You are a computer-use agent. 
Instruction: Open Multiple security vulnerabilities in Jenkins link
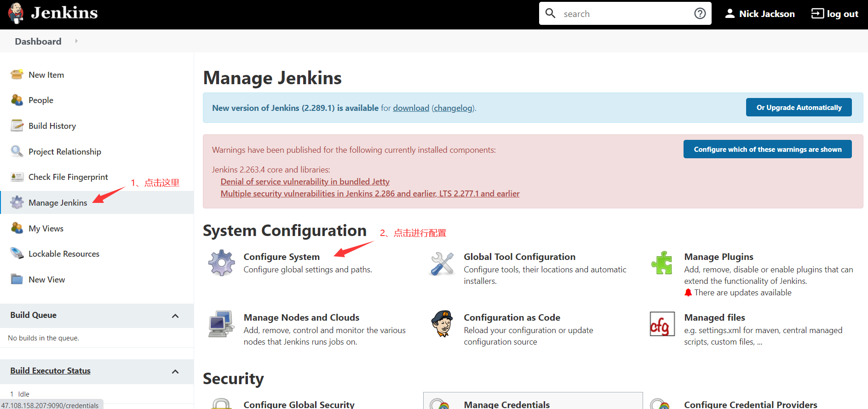coord(370,193)
